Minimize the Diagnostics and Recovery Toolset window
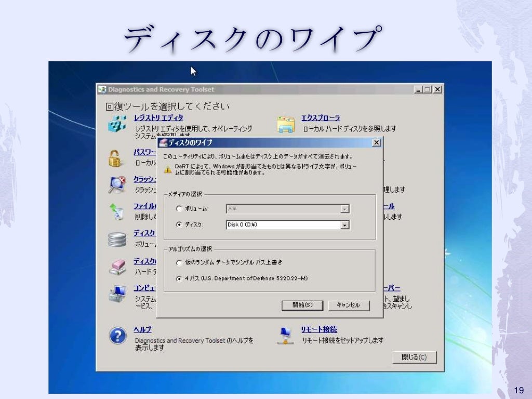 [x=418, y=89]
